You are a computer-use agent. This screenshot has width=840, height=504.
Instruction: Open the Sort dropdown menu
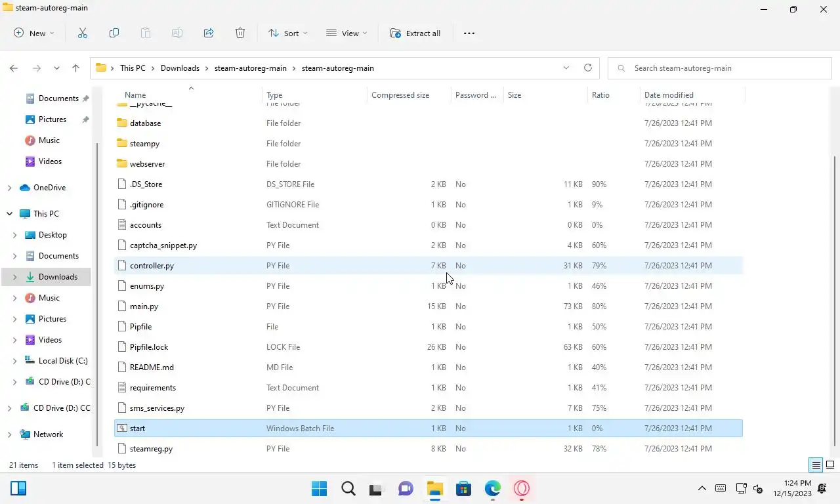click(x=287, y=33)
